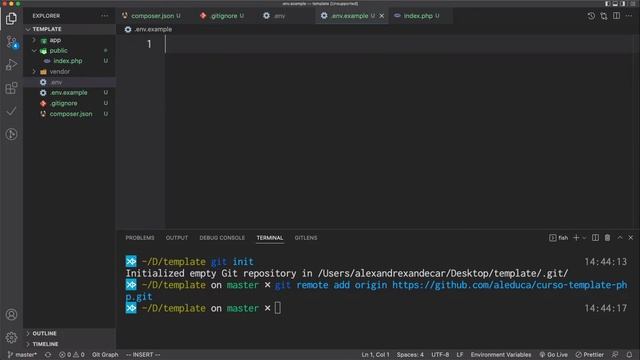Open editor more actions ellipsis

coord(629,16)
